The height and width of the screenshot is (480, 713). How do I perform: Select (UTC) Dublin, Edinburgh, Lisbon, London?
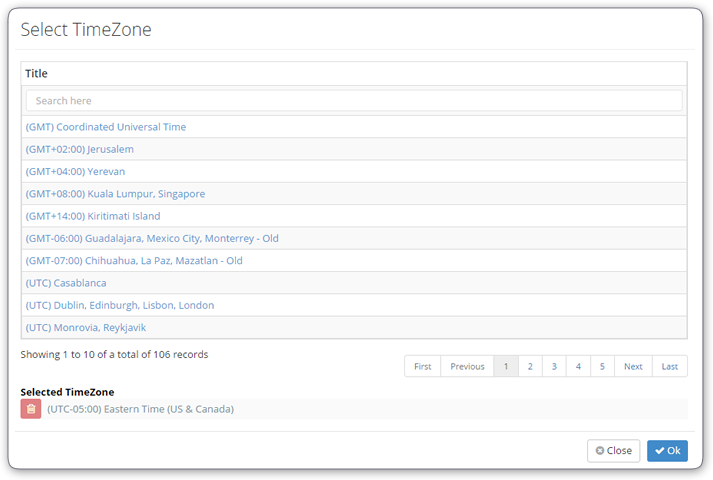click(120, 305)
